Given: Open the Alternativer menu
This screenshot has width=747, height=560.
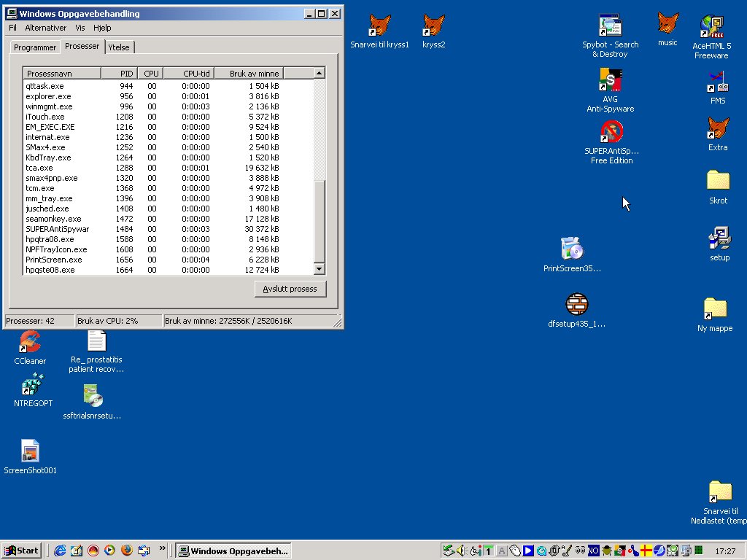Looking at the screenshot, I should pyautogui.click(x=46, y=28).
